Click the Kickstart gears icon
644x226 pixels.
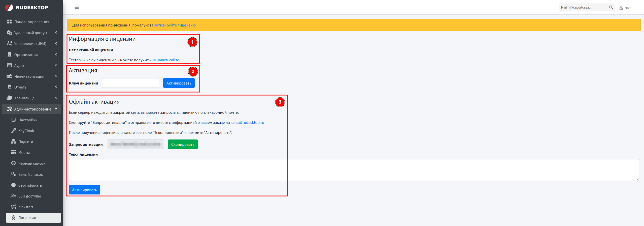13,207
